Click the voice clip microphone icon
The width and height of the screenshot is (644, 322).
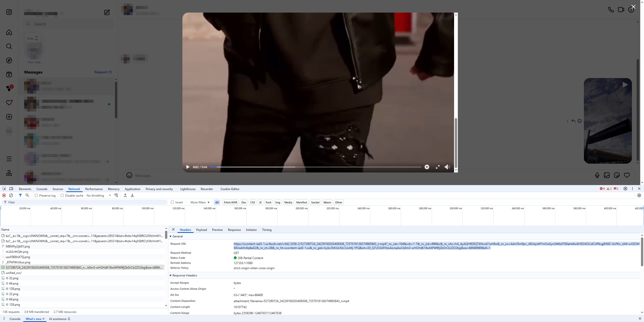pyautogui.click(x=597, y=175)
